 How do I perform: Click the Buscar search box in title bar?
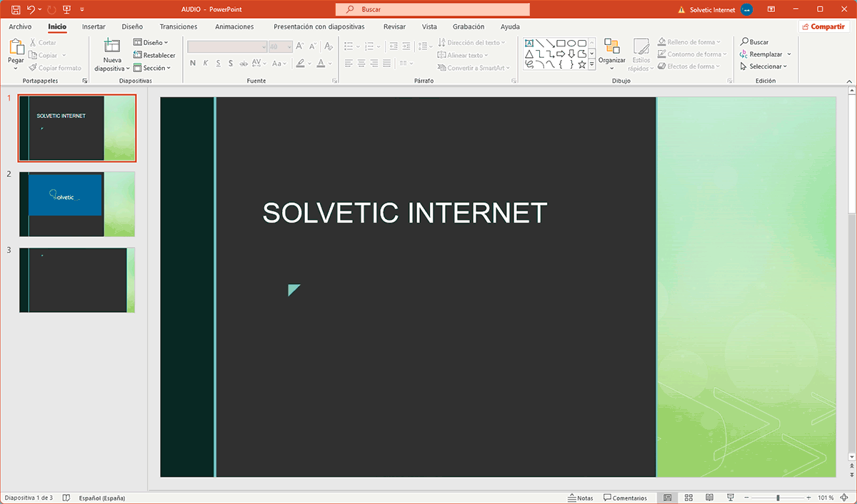click(x=433, y=10)
